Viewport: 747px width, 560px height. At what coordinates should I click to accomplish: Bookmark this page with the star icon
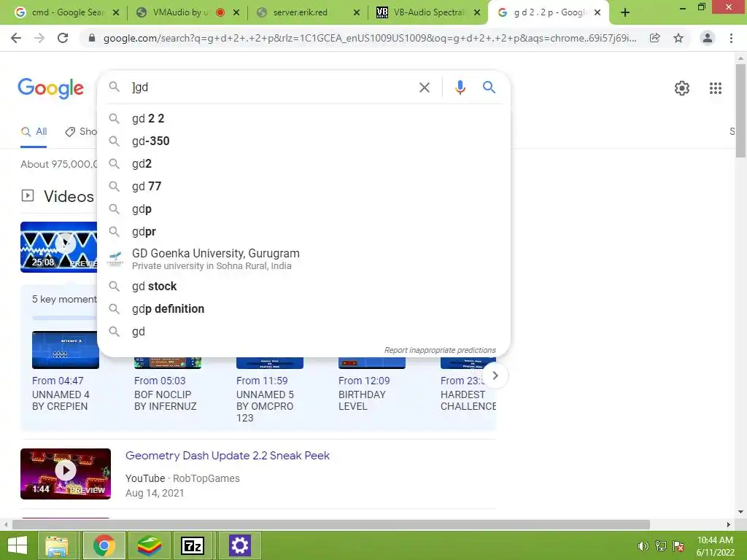(x=678, y=38)
